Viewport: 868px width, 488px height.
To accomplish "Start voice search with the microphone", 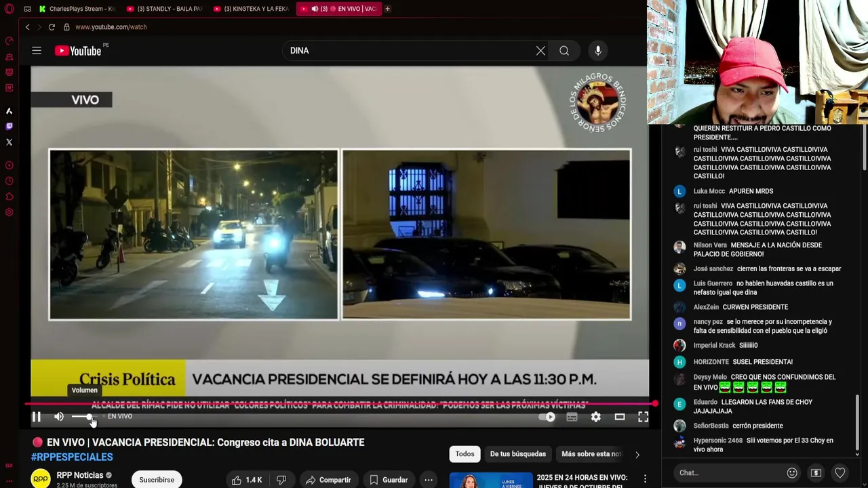I will coord(598,51).
